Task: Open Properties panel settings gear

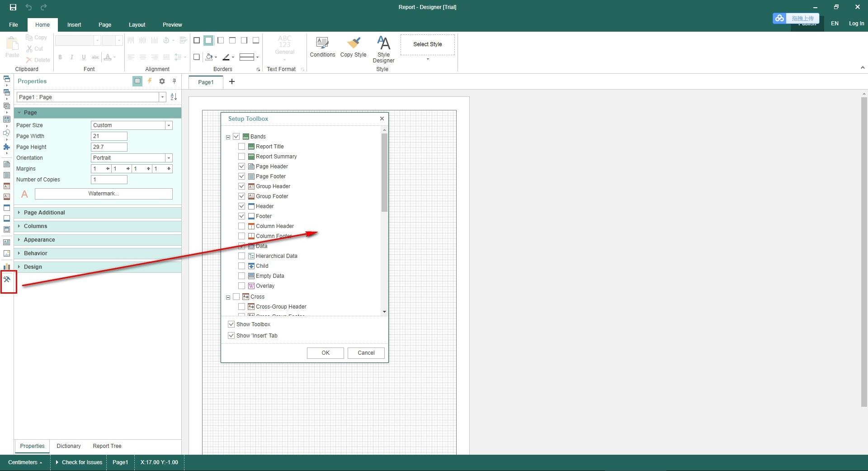Action: pyautogui.click(x=162, y=81)
